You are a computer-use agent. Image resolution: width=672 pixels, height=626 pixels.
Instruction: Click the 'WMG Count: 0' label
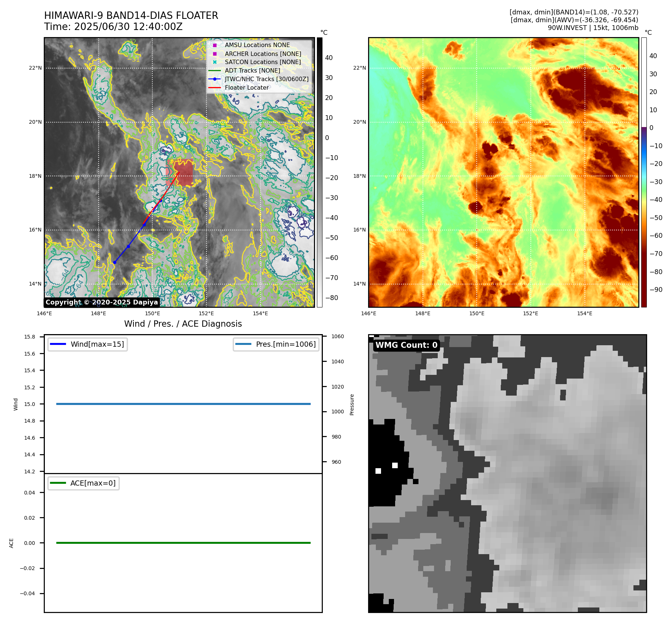[x=407, y=345]
